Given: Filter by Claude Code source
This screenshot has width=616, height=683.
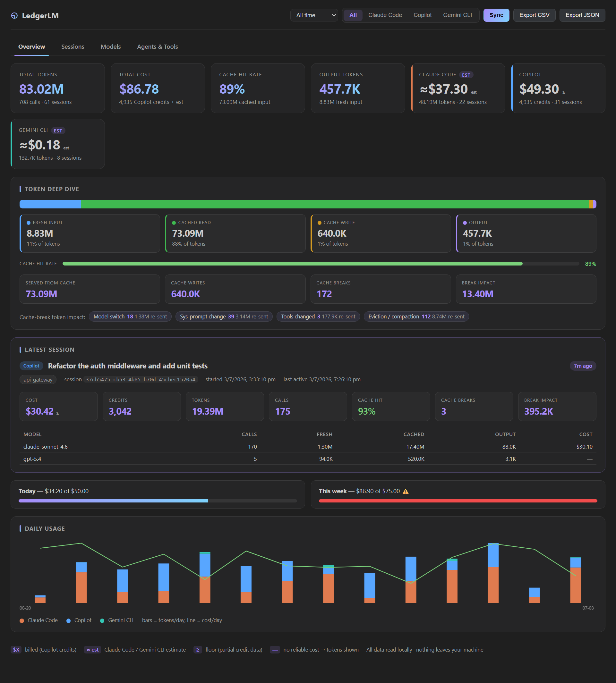Looking at the screenshot, I should coord(385,15).
